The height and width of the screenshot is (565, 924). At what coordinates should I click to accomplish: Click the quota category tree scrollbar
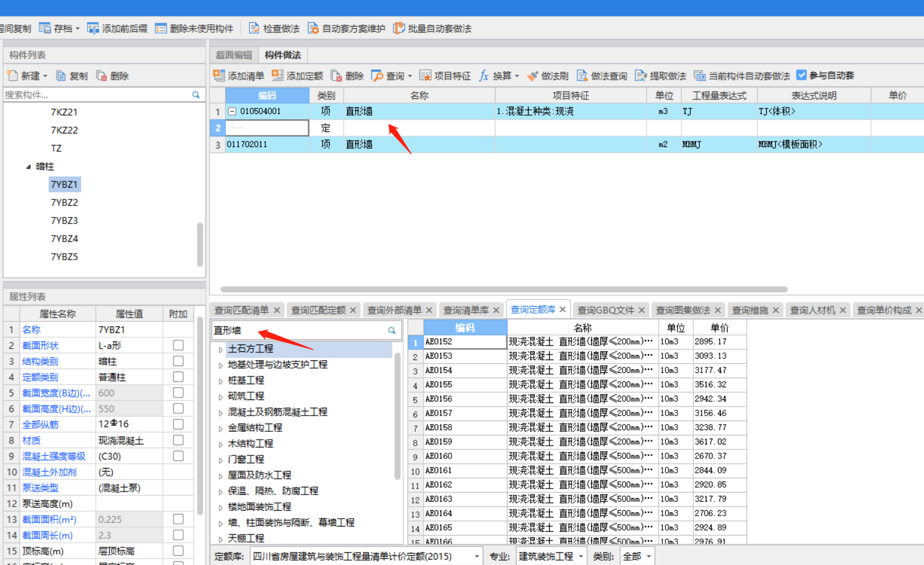tap(397, 416)
